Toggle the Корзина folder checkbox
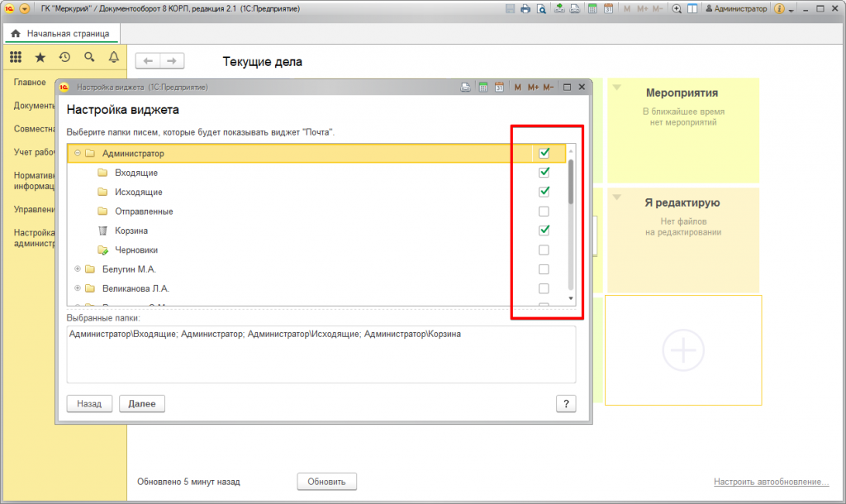Image resolution: width=846 pixels, height=504 pixels. pos(544,231)
